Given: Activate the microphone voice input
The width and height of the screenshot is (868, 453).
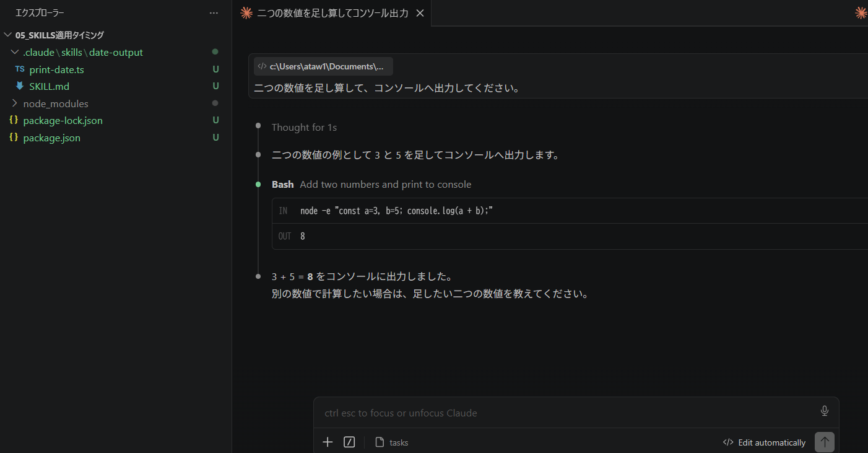Looking at the screenshot, I should pos(825,411).
